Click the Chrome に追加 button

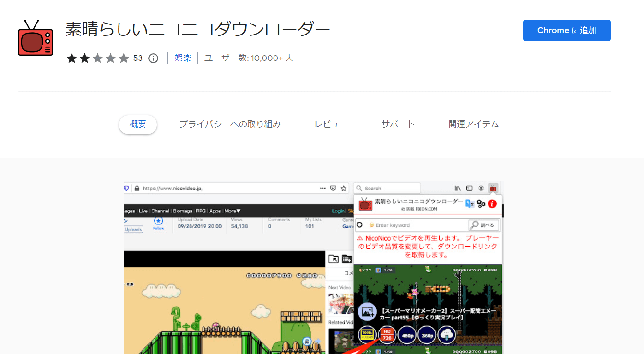pyautogui.click(x=567, y=30)
